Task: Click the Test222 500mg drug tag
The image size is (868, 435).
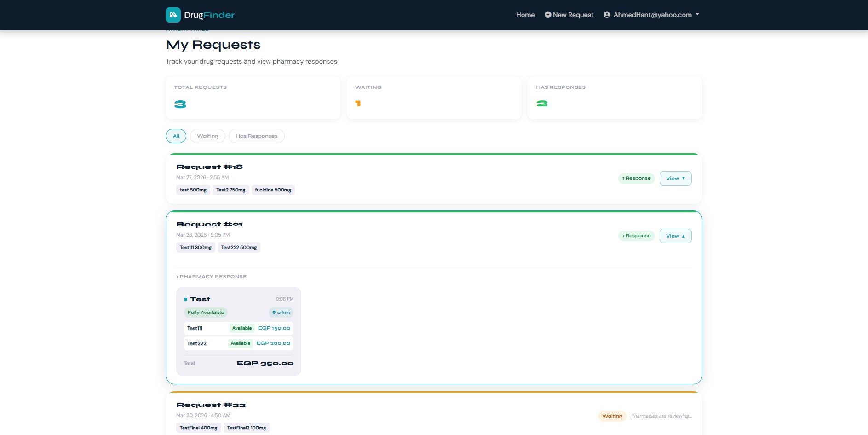Action: click(x=239, y=248)
